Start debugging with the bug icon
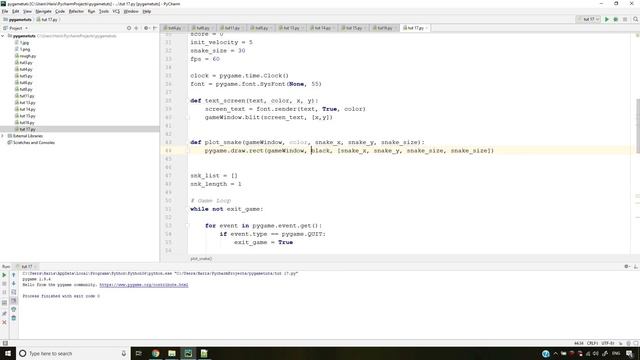The height and width of the screenshot is (360, 640). (x=616, y=19)
